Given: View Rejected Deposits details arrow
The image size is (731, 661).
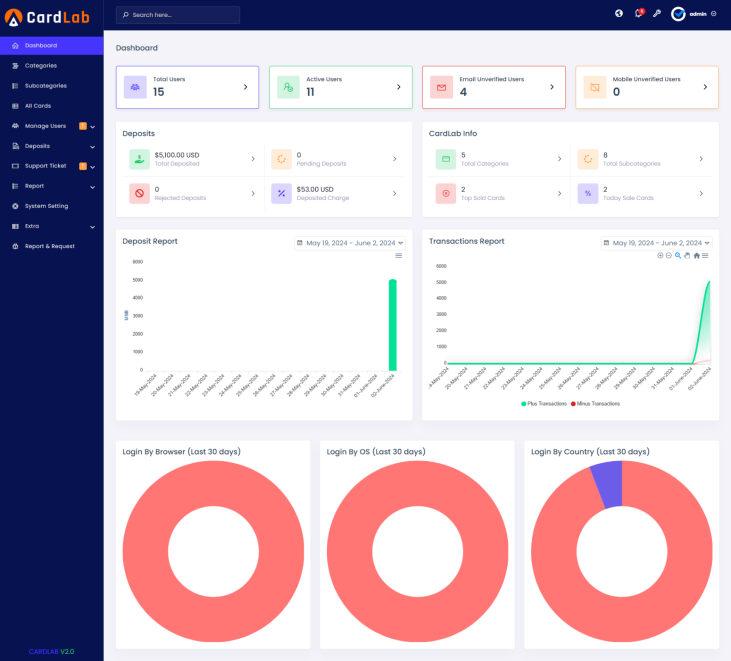Looking at the screenshot, I should tap(253, 193).
